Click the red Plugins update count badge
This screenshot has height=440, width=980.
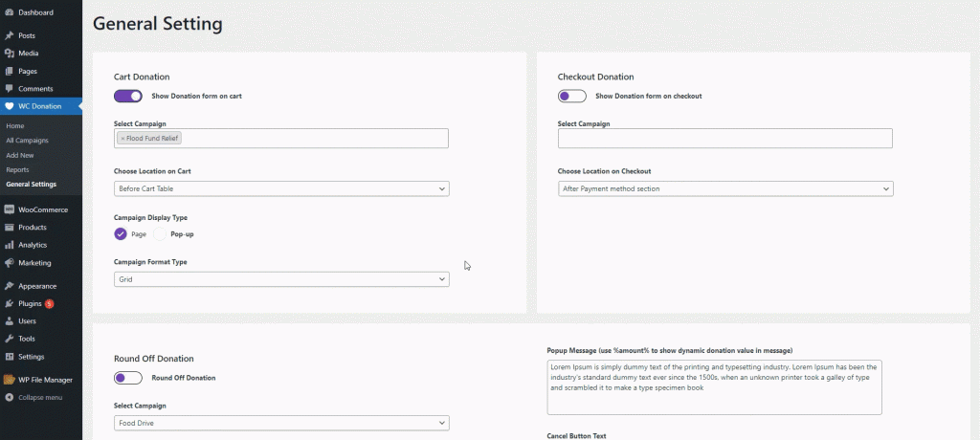point(50,304)
